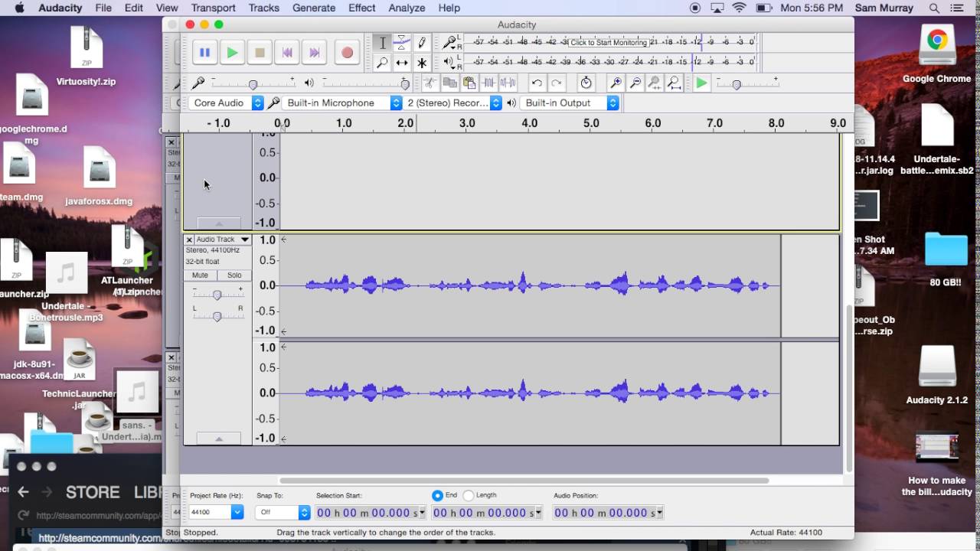Screen dimensions: 980x551
Task: Click the Undo arrow icon
Action: point(537,83)
